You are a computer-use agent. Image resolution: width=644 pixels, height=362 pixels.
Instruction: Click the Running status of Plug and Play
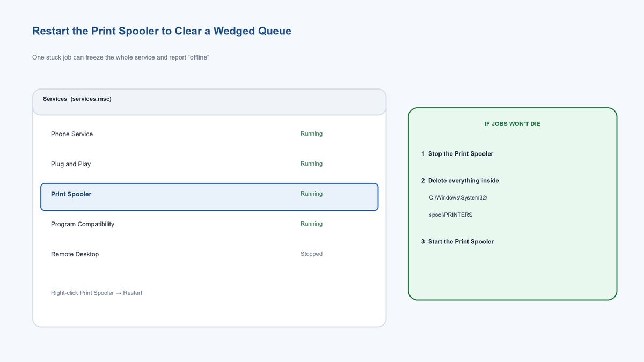click(311, 164)
